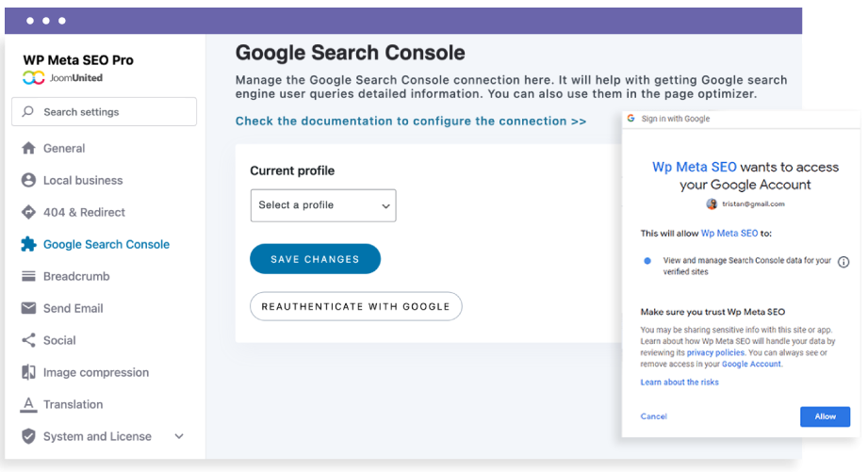This screenshot has height=472, width=868.
Task: Click the Breadcrumb bars icon
Action: pyautogui.click(x=27, y=276)
